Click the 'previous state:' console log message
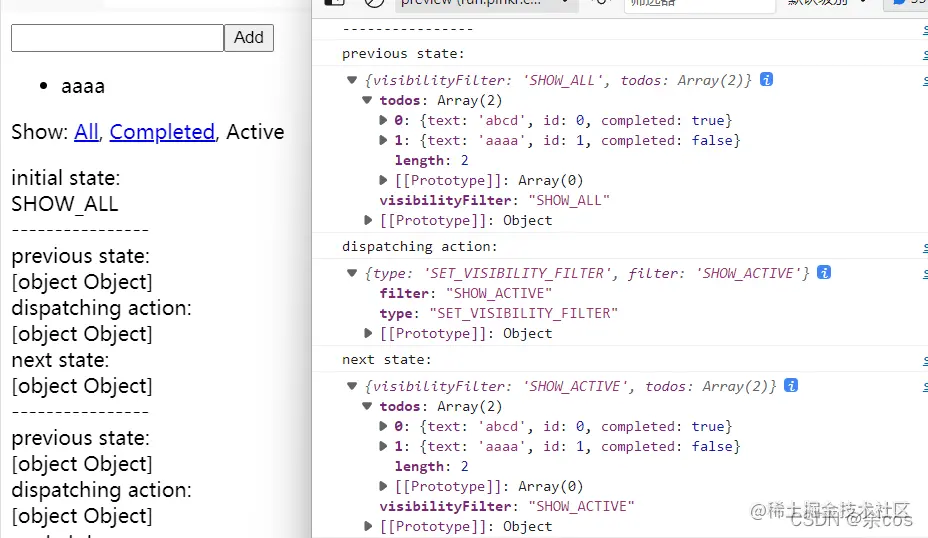 [403, 53]
